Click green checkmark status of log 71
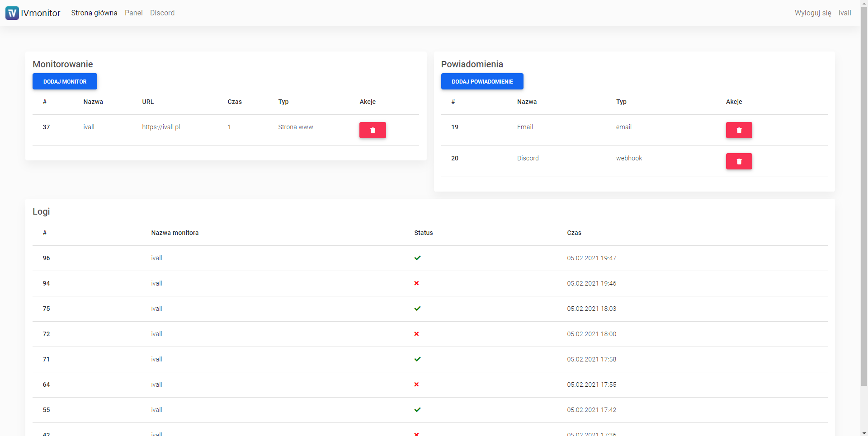This screenshot has width=868, height=436. coord(417,359)
